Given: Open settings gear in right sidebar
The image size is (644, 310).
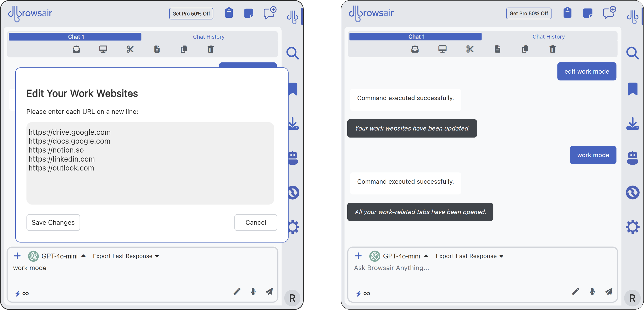Looking at the screenshot, I should tap(632, 227).
